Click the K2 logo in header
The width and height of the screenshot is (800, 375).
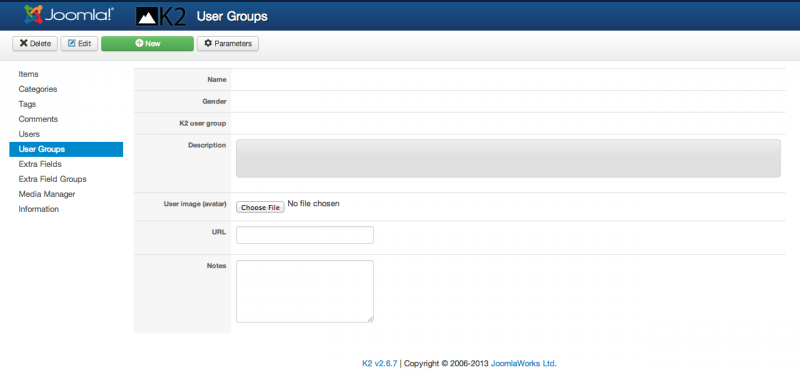tap(161, 16)
